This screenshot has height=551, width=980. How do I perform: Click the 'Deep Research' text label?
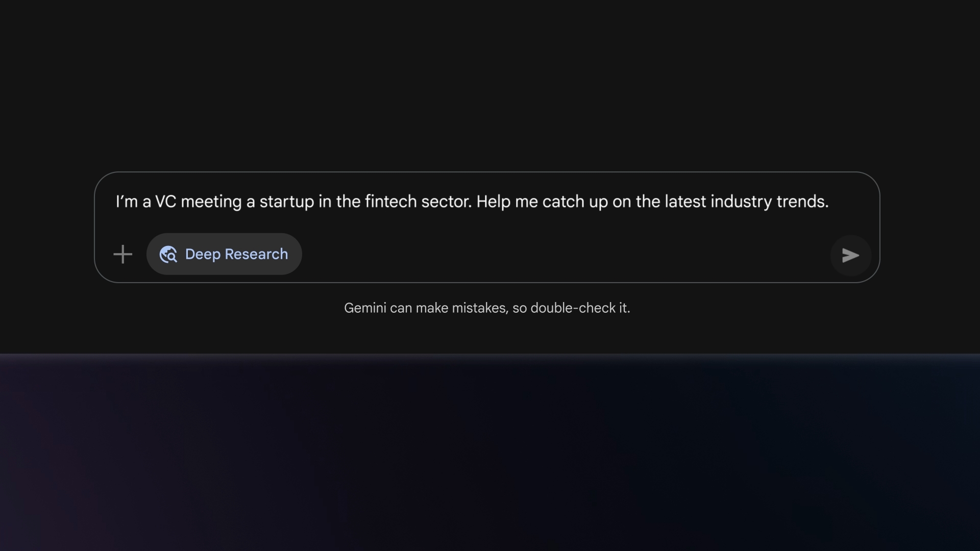(236, 254)
